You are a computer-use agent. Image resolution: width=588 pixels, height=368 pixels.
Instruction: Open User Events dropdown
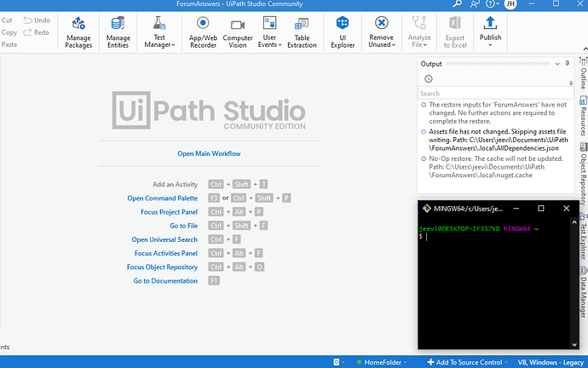(269, 32)
